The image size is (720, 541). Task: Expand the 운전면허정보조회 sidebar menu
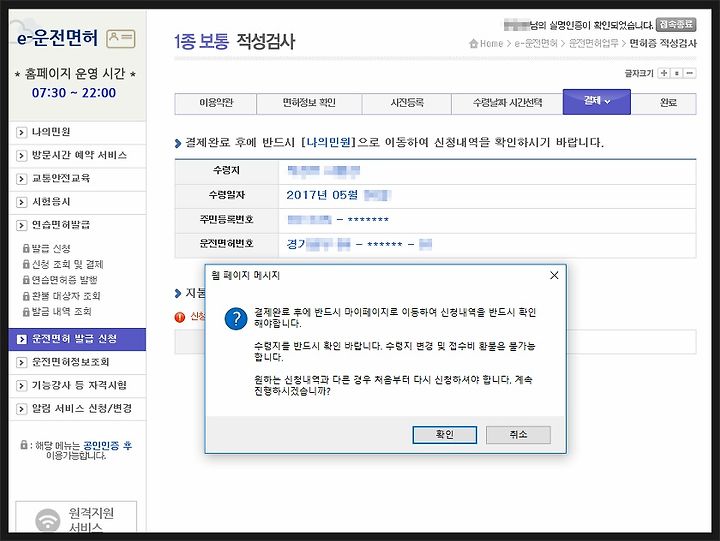77,362
